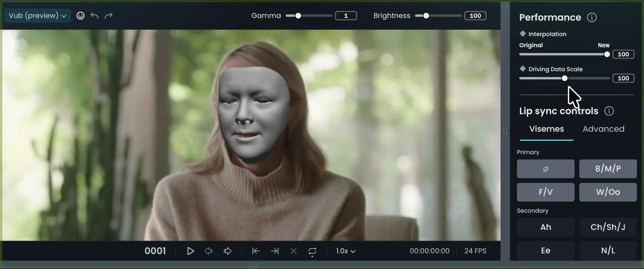Switch to the Advanced tab
This screenshot has width=644, height=269.
tap(603, 129)
